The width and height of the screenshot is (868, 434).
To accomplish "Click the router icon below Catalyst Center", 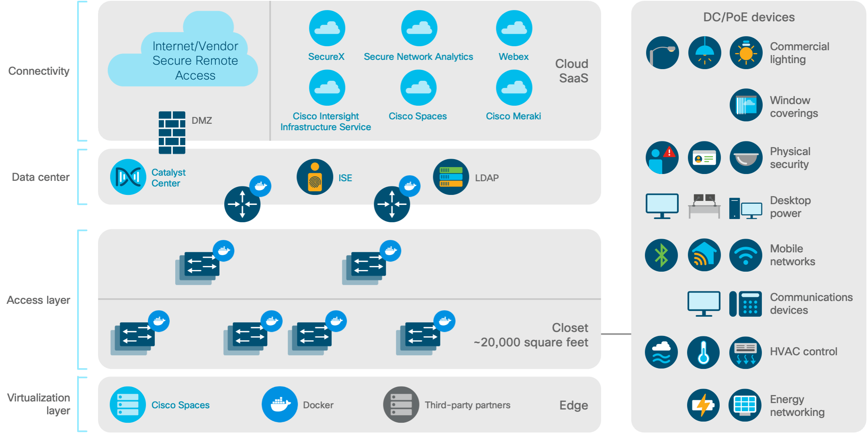I will 242,204.
